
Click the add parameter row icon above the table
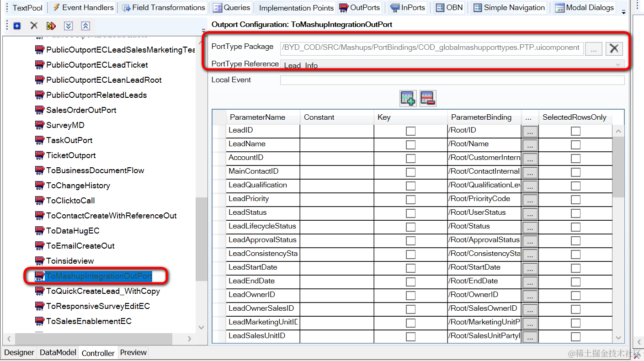(408, 98)
